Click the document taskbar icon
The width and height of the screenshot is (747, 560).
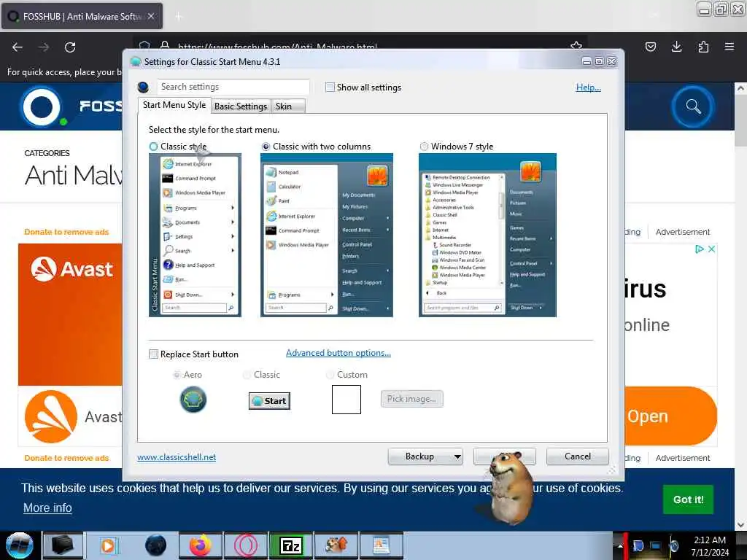pyautogui.click(x=381, y=545)
